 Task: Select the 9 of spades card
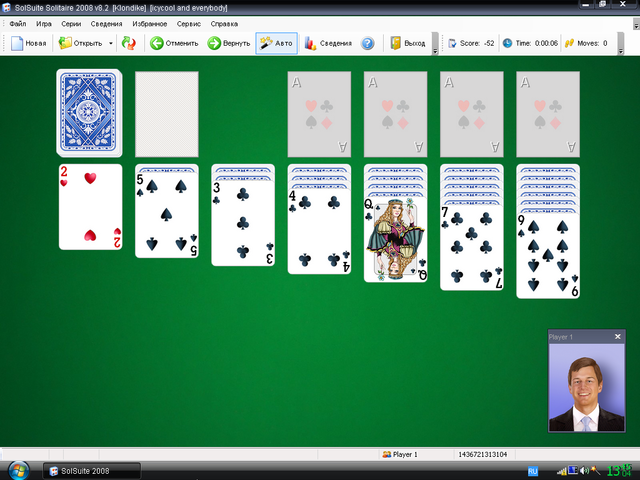click(548, 256)
